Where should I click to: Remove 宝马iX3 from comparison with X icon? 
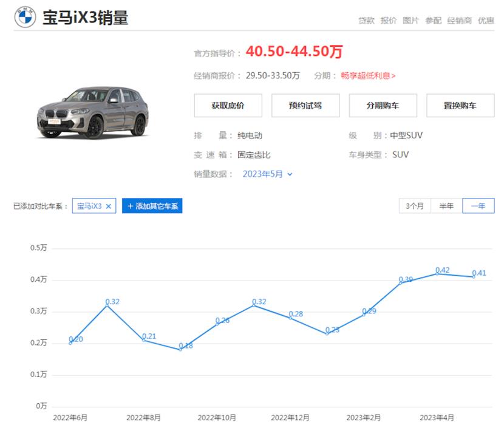108,206
